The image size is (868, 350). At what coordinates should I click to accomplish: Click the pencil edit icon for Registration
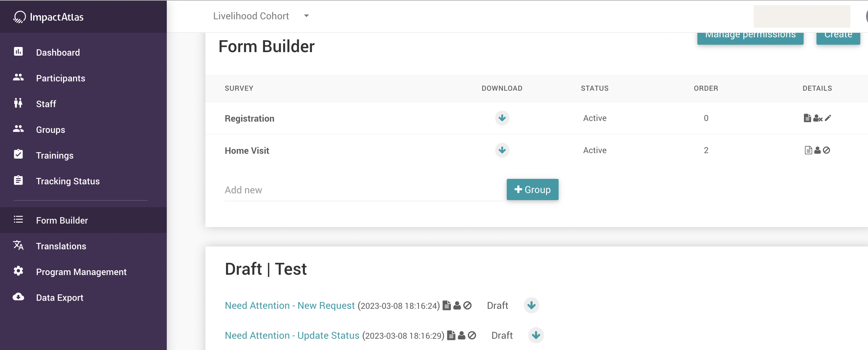coord(828,118)
